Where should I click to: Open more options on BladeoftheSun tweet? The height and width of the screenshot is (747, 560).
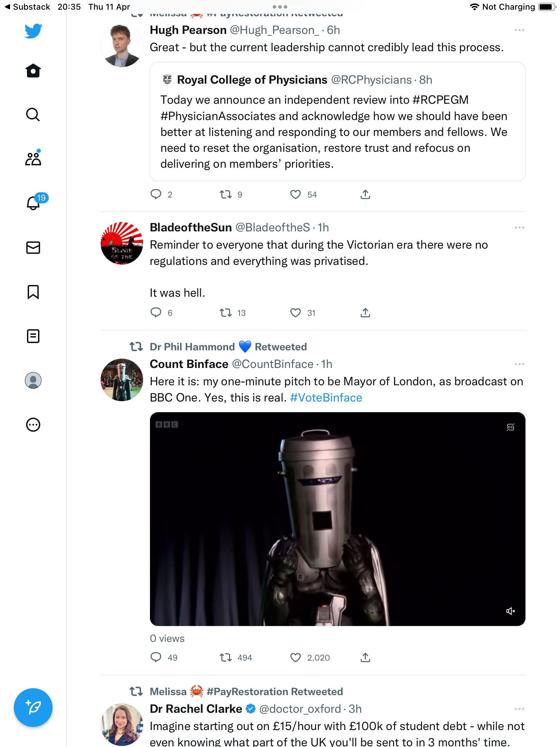coord(519,228)
